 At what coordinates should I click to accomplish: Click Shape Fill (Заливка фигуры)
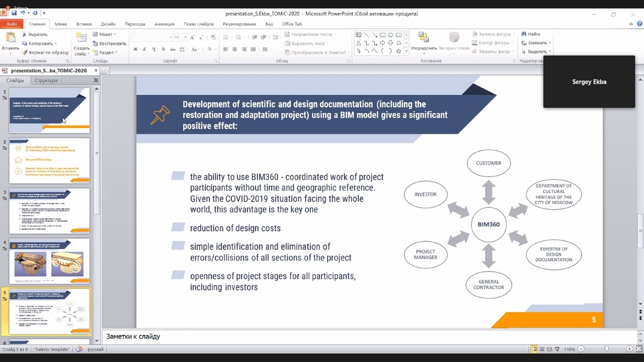click(493, 34)
